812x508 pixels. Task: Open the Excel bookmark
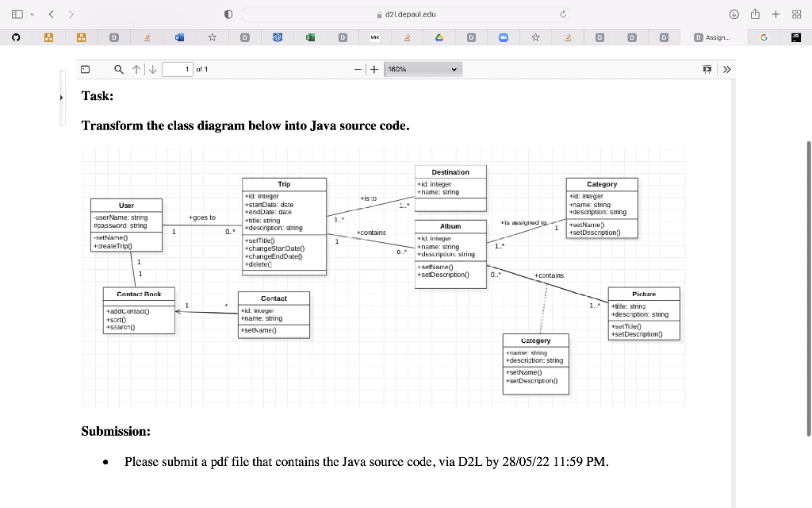point(308,37)
